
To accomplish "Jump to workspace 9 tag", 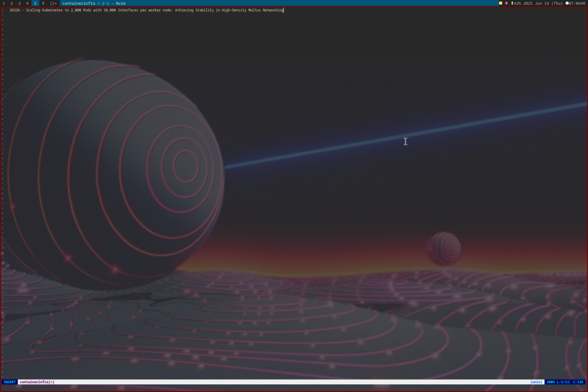I will [43, 3].
